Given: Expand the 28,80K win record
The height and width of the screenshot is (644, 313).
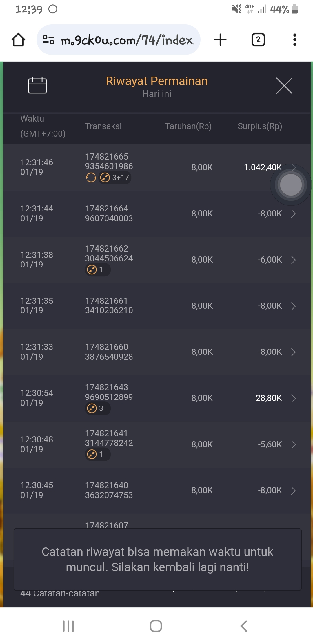Looking at the screenshot, I should coord(293,398).
